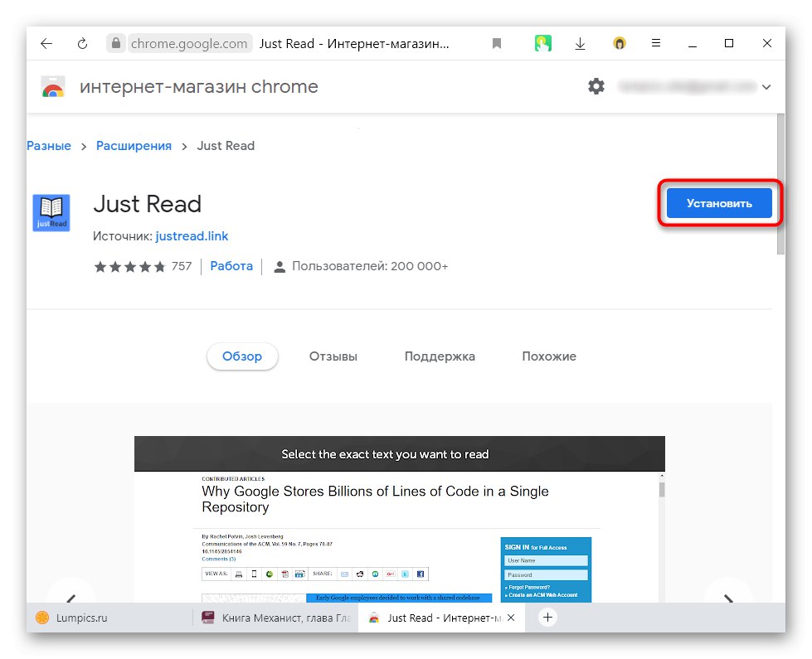Go back with the browser back arrow
The height and width of the screenshot is (659, 812).
click(x=46, y=43)
